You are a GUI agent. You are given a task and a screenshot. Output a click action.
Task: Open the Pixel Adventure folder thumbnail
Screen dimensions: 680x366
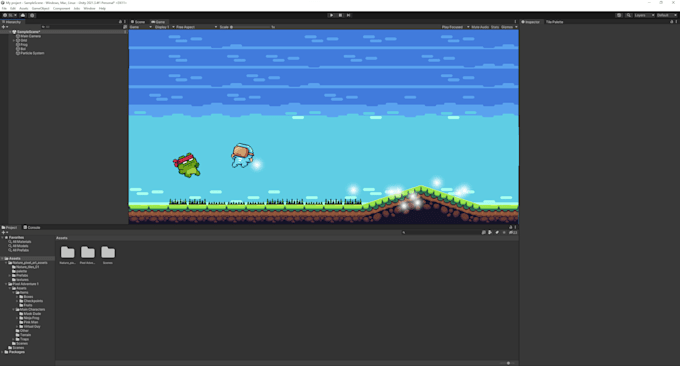click(x=88, y=255)
